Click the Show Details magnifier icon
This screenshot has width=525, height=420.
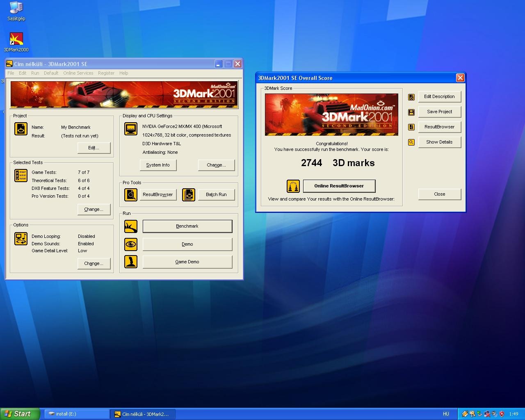pyautogui.click(x=411, y=142)
